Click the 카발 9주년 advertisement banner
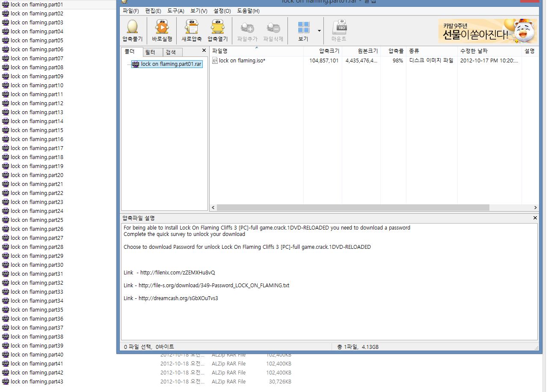Viewport: 560px width, 392px height. [x=487, y=31]
